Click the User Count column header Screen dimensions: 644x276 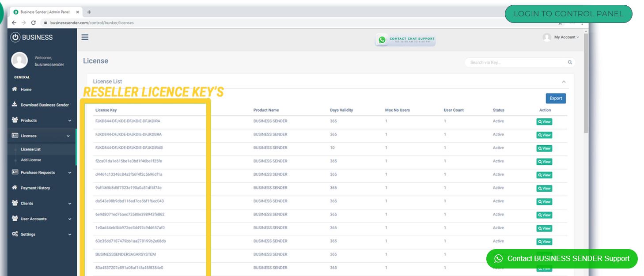(454, 110)
